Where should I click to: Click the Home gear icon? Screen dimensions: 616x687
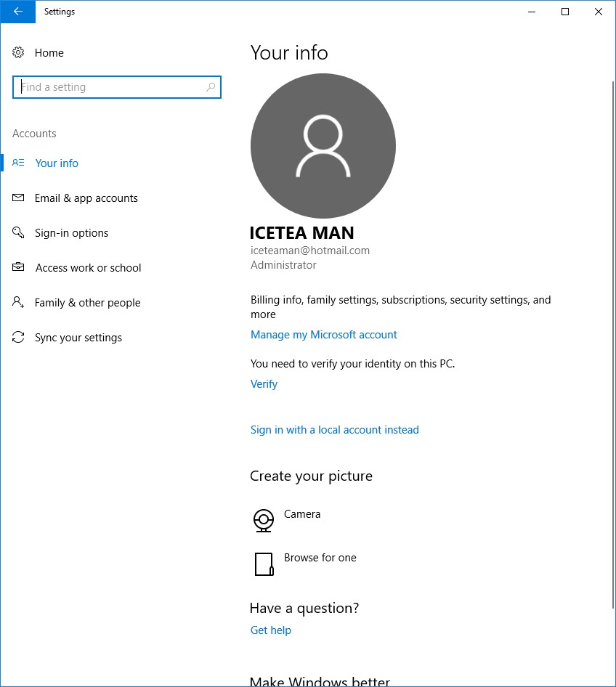[x=19, y=53]
